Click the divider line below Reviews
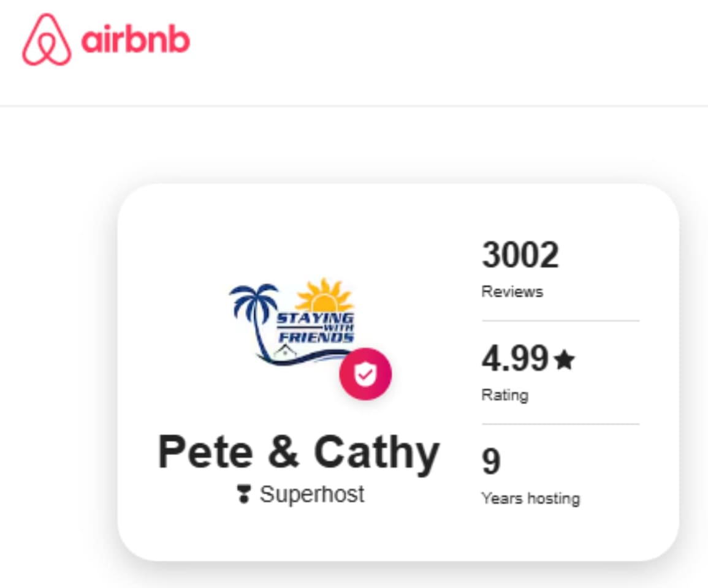Screen dimensions: 708x588 (560, 320)
